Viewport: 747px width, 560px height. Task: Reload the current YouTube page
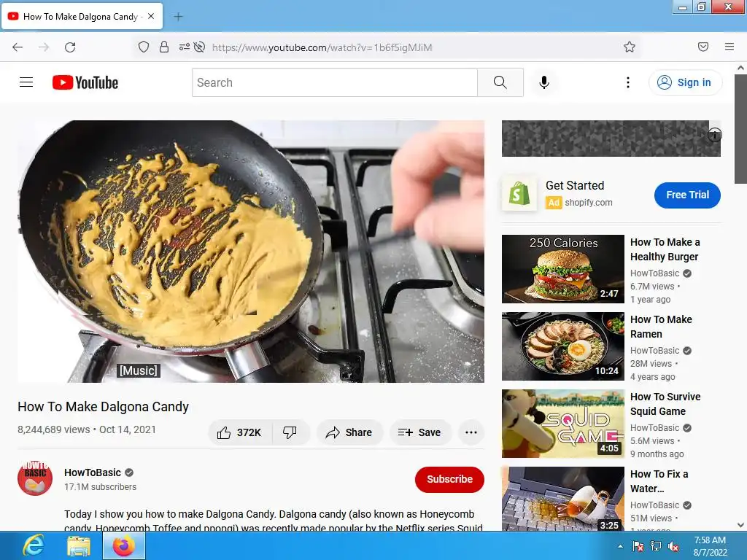(x=70, y=47)
